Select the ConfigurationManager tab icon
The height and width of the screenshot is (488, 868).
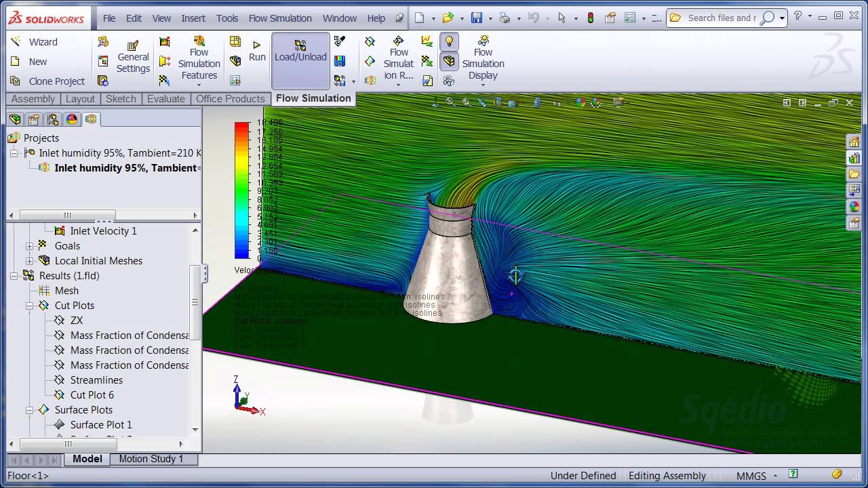(x=53, y=119)
